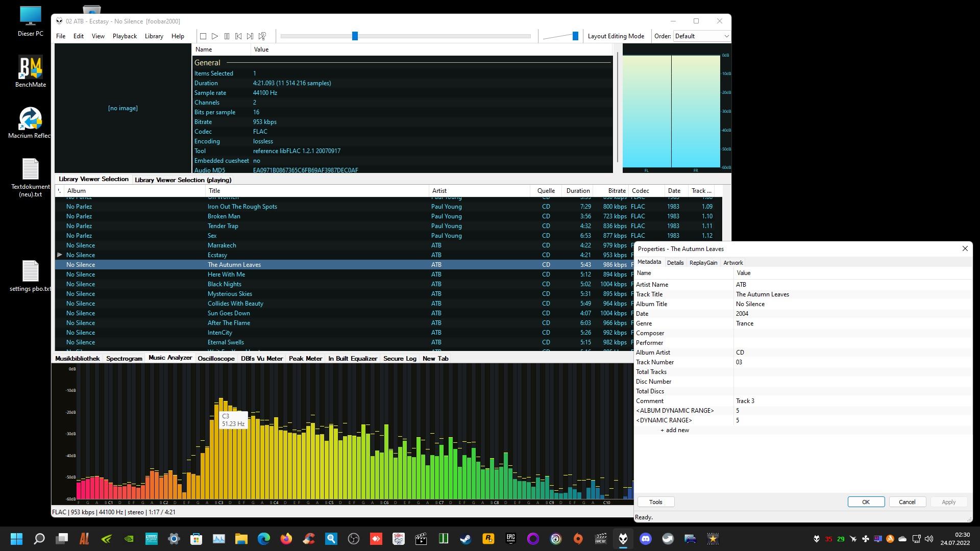Open the File menu

click(61, 36)
